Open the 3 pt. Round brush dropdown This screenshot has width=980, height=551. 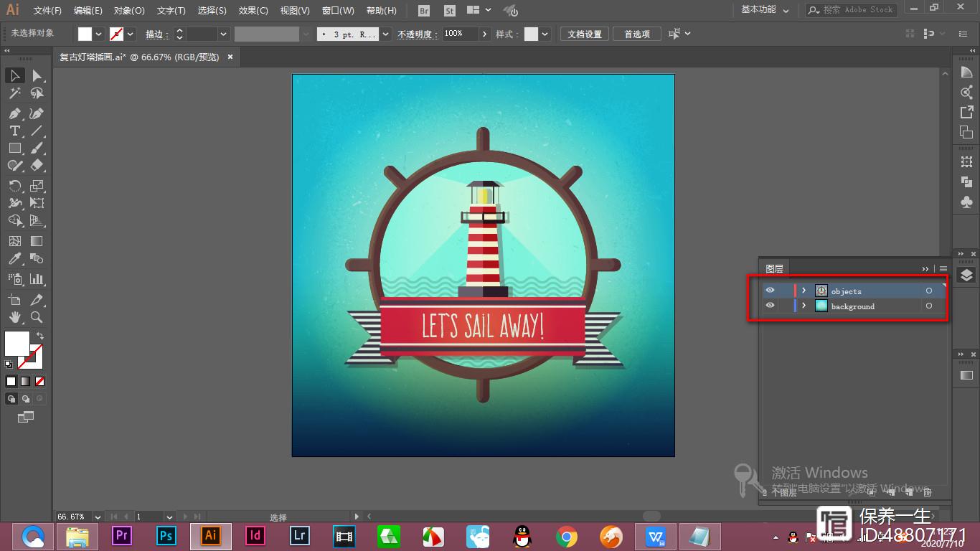386,34
